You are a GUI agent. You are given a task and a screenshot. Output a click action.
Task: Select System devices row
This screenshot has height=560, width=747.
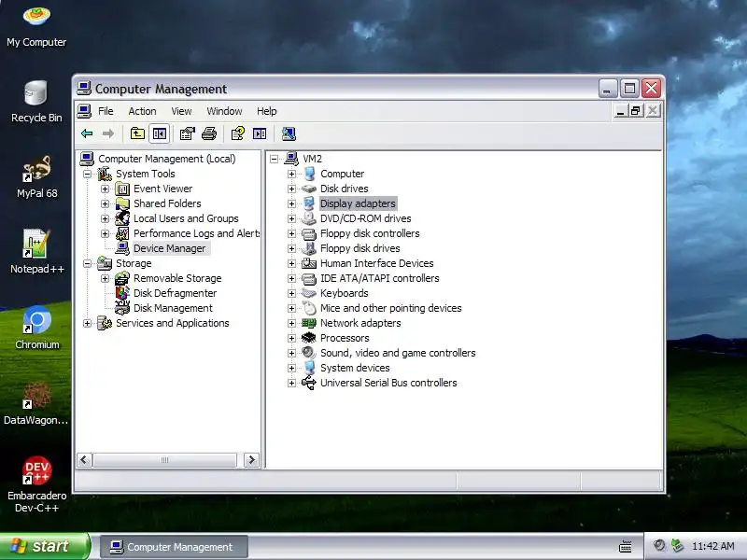pyautogui.click(x=355, y=368)
